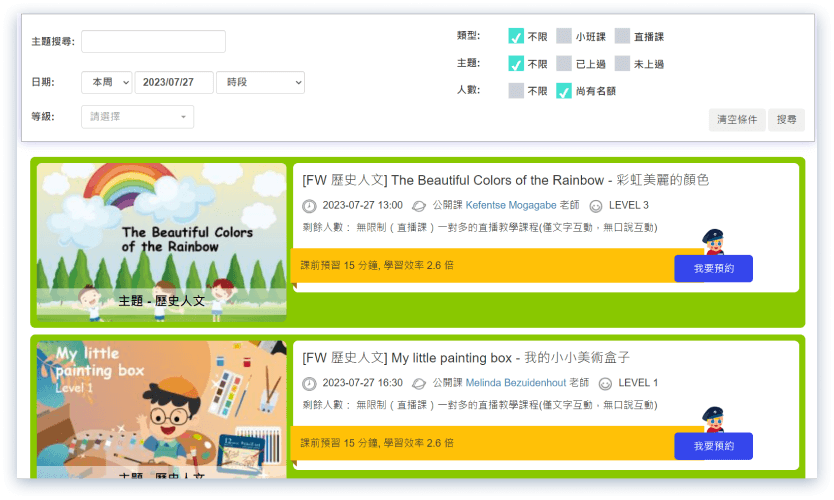The image size is (834, 500).
Task: Tick the 已上過 topic checkbox
Action: click(x=564, y=64)
